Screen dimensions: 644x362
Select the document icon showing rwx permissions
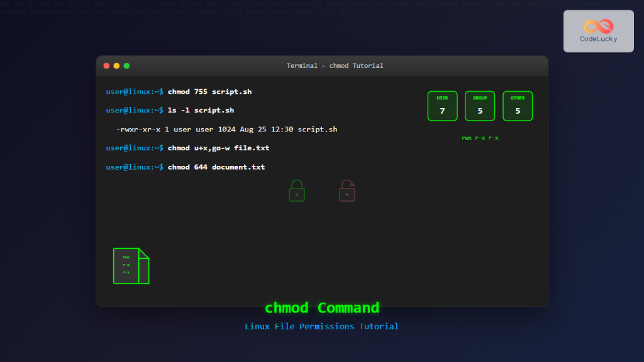point(131,266)
